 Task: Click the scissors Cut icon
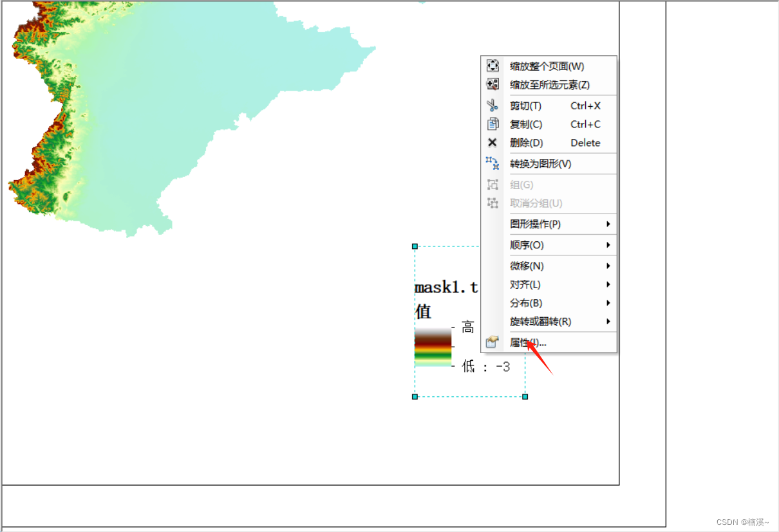pyautogui.click(x=493, y=105)
